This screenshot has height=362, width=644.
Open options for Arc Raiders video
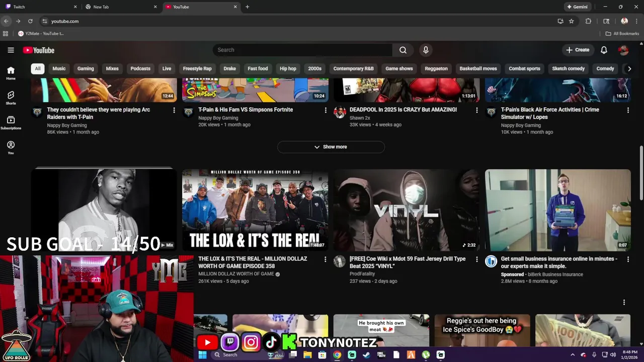(174, 110)
